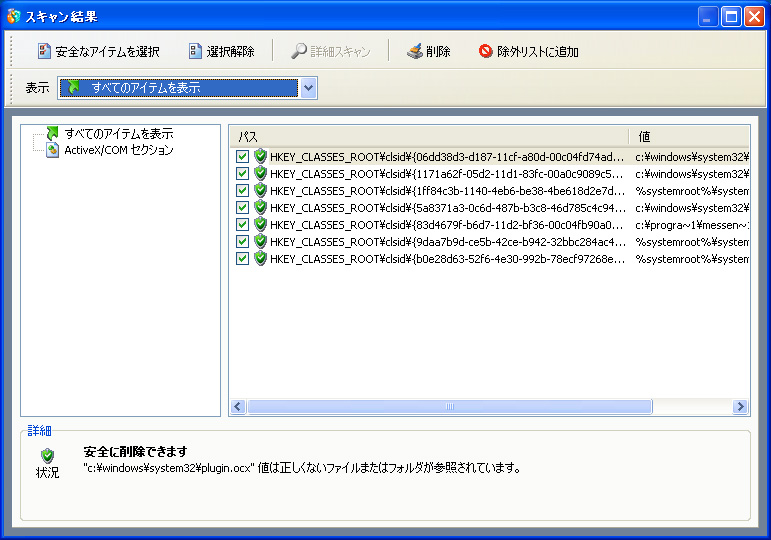771x540 pixels.
Task: Click the horizontal scrollbar thumb
Action: click(450, 407)
